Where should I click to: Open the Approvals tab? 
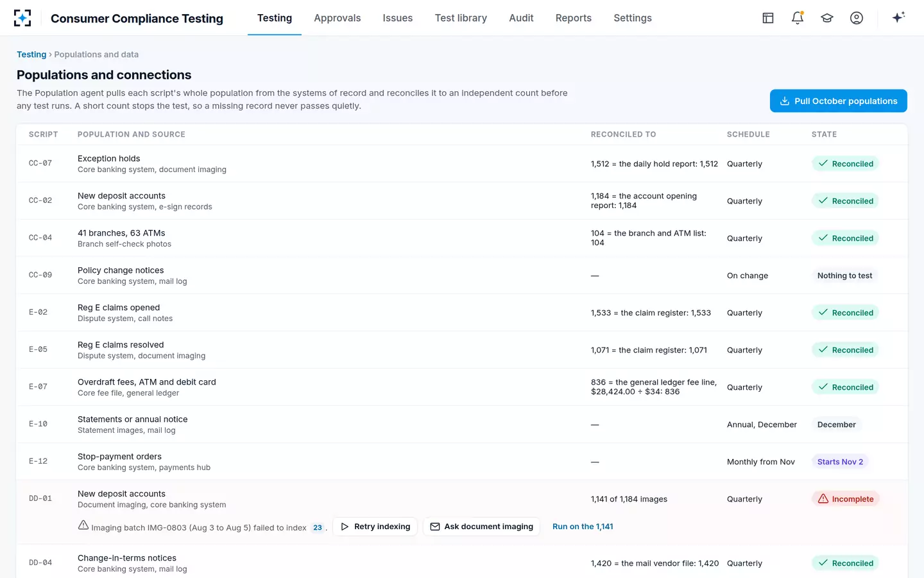pos(338,18)
